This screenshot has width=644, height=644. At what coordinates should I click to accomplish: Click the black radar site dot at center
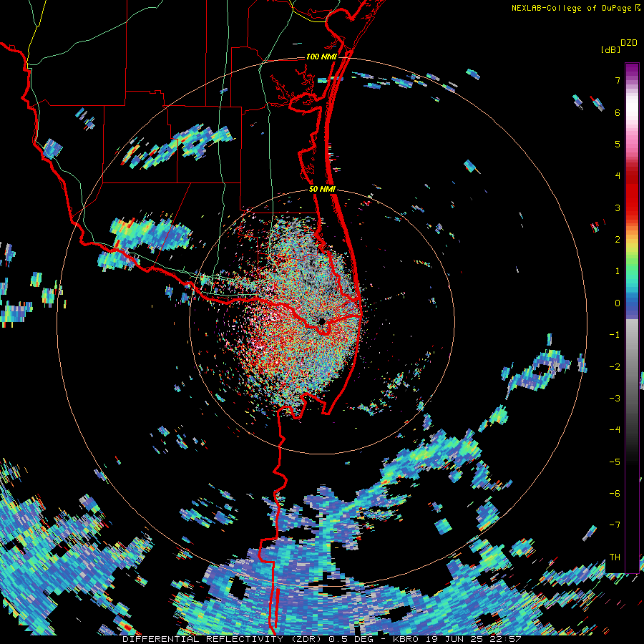click(321, 321)
